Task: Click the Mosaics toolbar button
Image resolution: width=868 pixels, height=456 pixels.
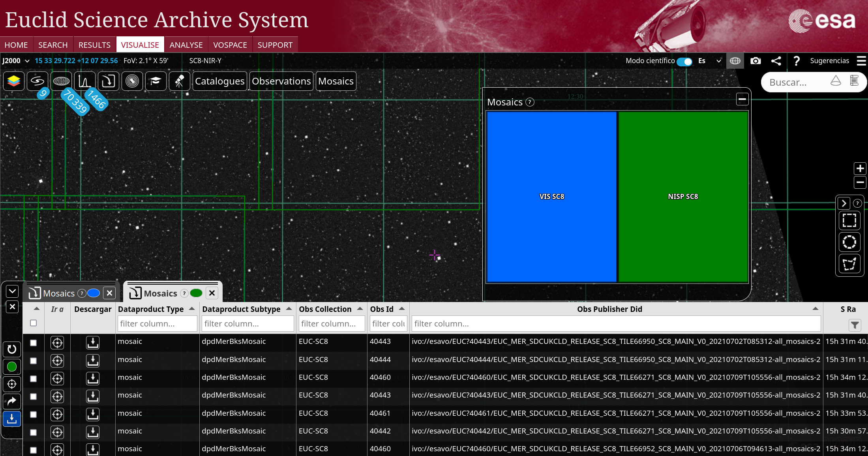Action: coord(336,81)
